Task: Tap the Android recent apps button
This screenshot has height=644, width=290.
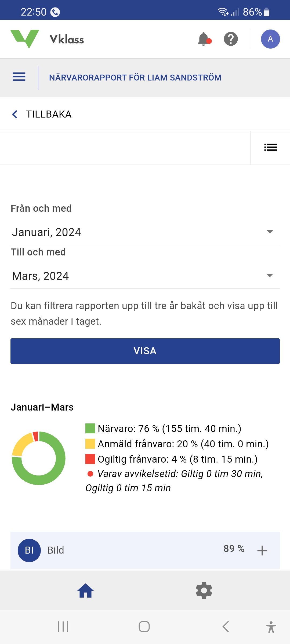Action: click(x=63, y=627)
